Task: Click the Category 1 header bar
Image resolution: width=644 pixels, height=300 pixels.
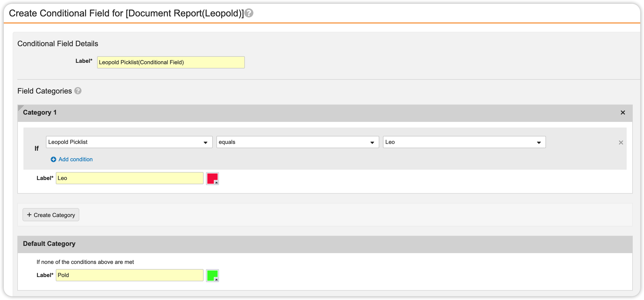Action: 325,113
